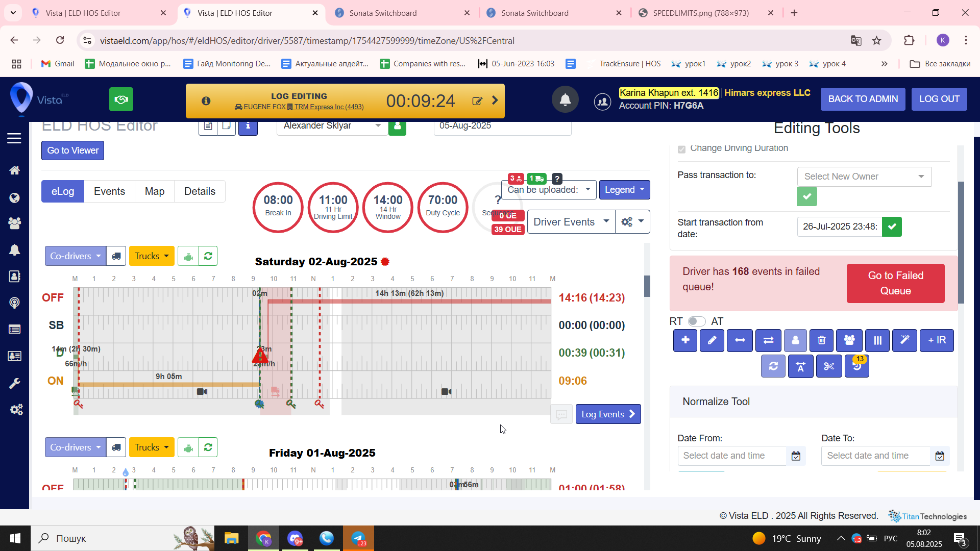The width and height of the screenshot is (980, 551).
Task: Click the edit icon in the Log Editing banner
Action: coord(477,101)
